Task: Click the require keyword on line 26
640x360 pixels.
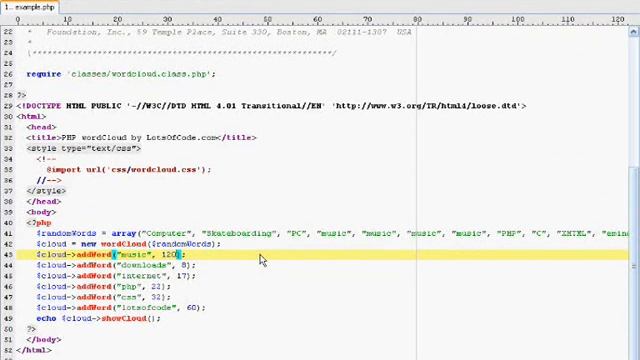Action: click(x=44, y=74)
